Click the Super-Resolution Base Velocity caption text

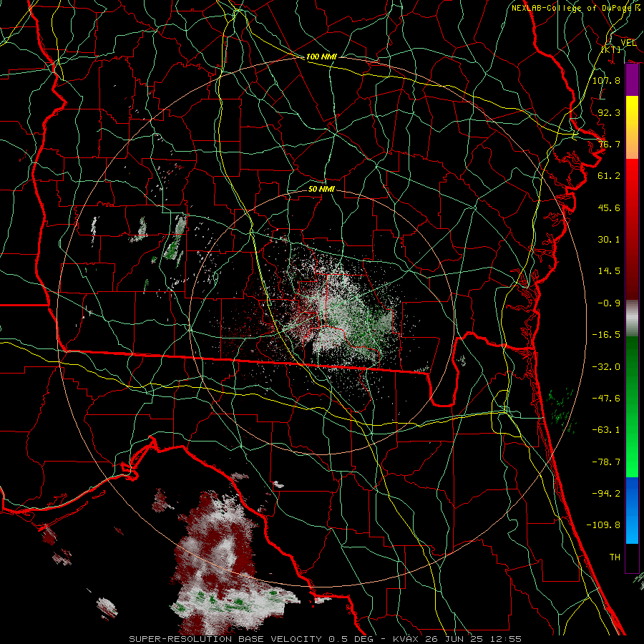pyautogui.click(x=326, y=639)
